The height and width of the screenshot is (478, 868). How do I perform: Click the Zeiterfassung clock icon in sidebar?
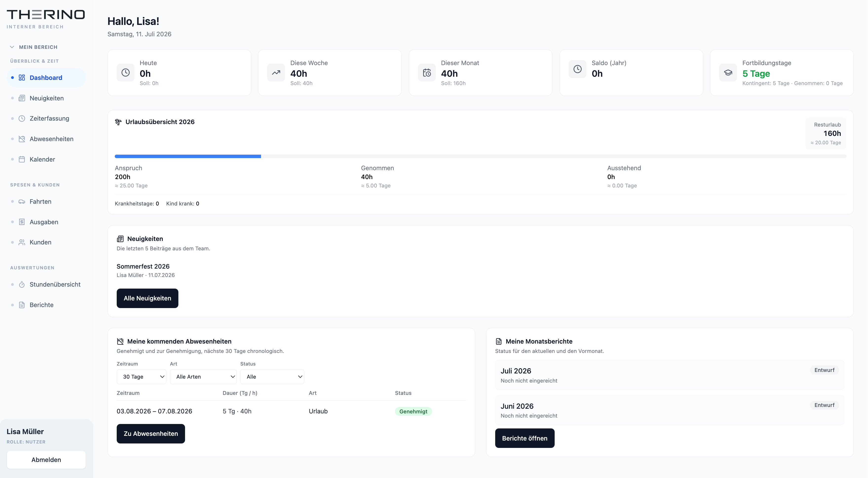pyautogui.click(x=22, y=119)
